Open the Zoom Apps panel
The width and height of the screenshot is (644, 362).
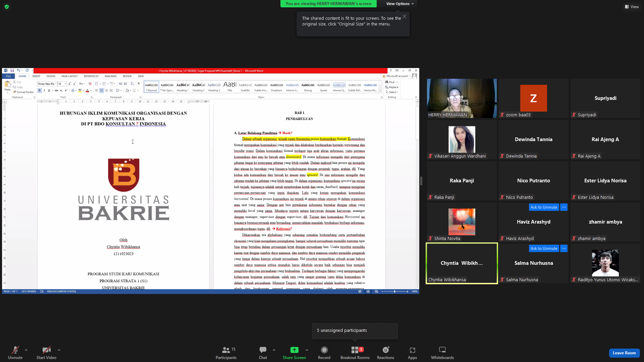tap(412, 353)
